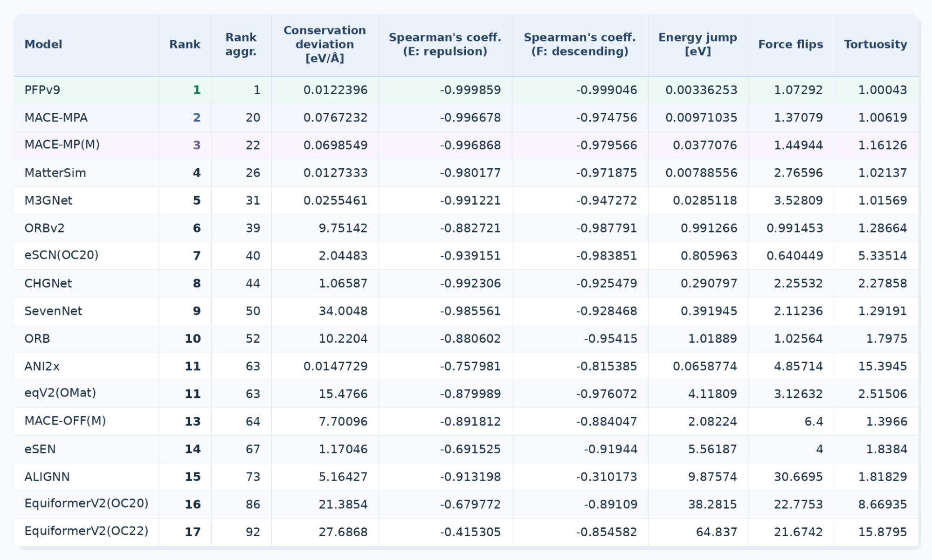The height and width of the screenshot is (560, 932).
Task: Click ALIGNN Spearman F value -0.310173
Action: [607, 477]
